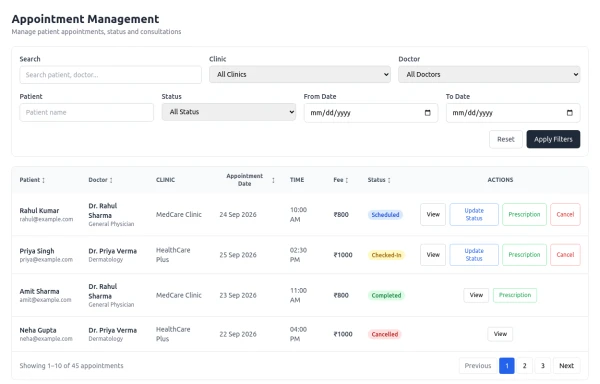Click patient name Priya Singh
Viewport: 600px width, 384px height.
point(37,251)
